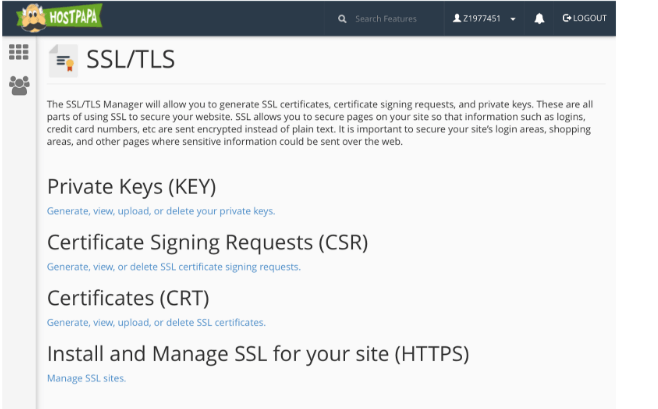
Task: Open the Manage SSL sites link
Action: click(86, 378)
